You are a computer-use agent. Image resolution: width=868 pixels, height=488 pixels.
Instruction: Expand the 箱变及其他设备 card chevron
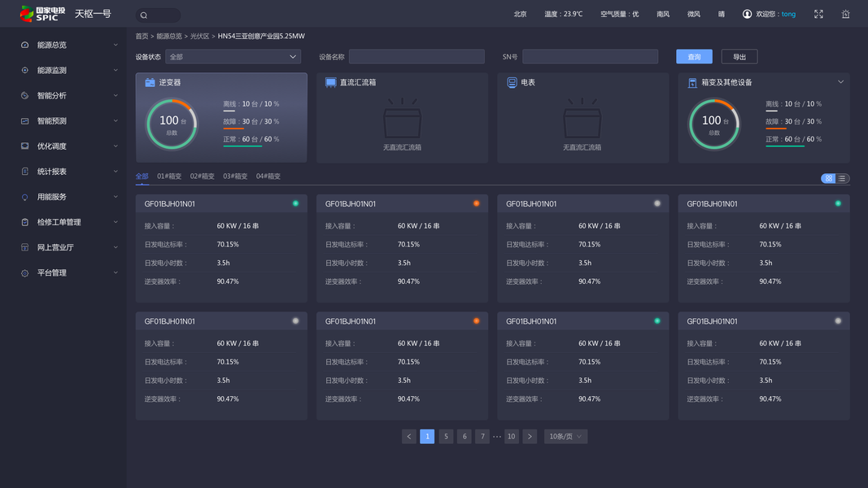click(x=840, y=82)
